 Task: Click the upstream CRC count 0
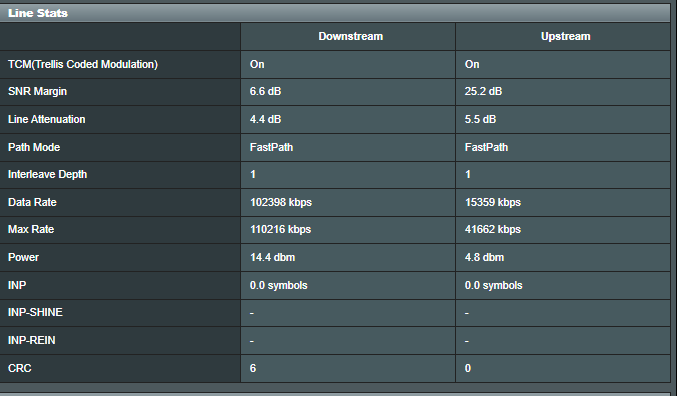pyautogui.click(x=468, y=368)
